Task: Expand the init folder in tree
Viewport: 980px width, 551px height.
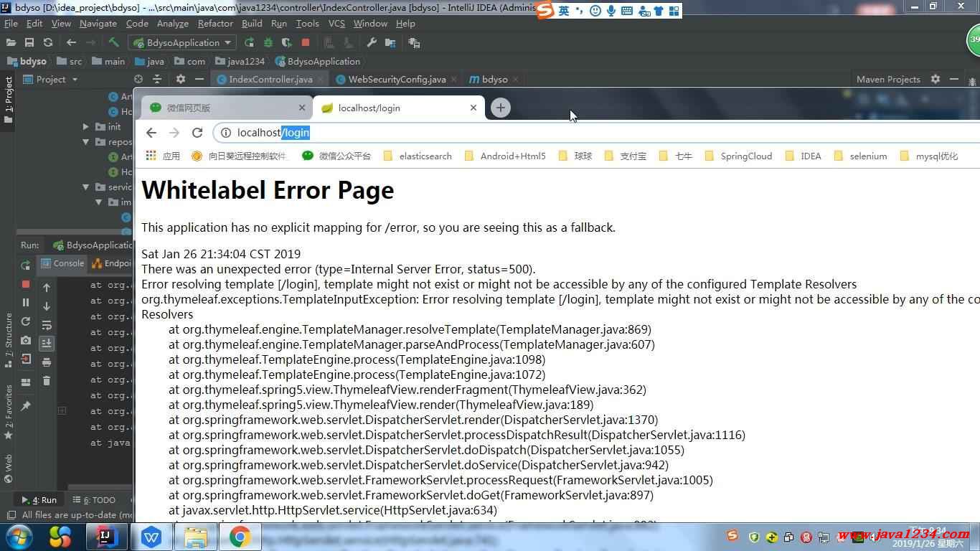Action: click(x=86, y=127)
